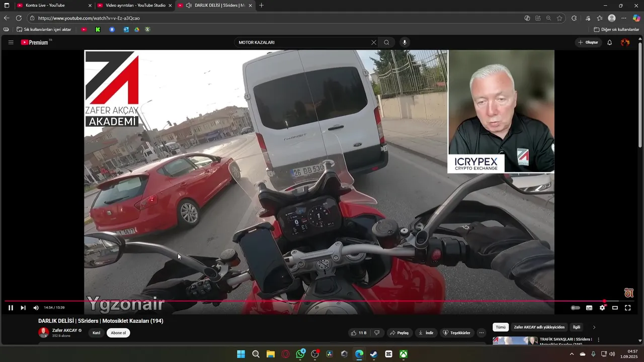Click the Abone ol subscribe button
The image size is (644, 362).
118,333
